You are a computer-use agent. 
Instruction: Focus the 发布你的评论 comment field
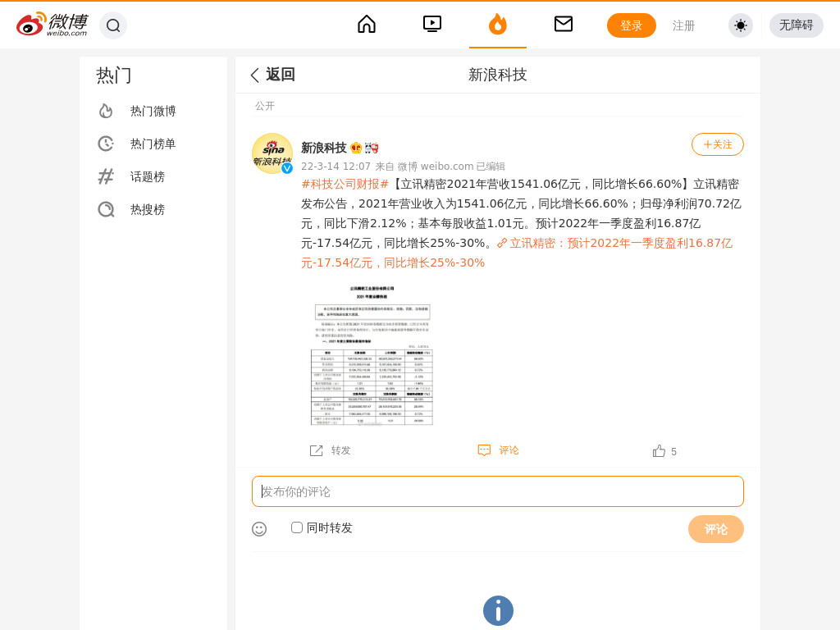pos(498,491)
